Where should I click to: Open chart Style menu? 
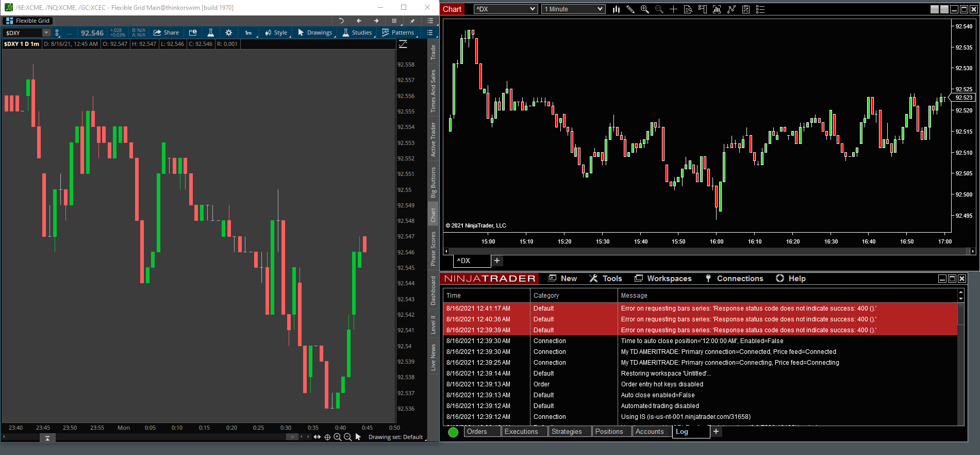pyautogui.click(x=276, y=32)
